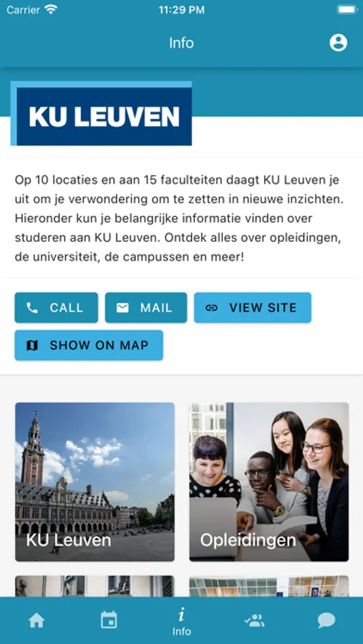The image size is (363, 644).
Task: Tap the MAIL button
Action: coord(146,308)
